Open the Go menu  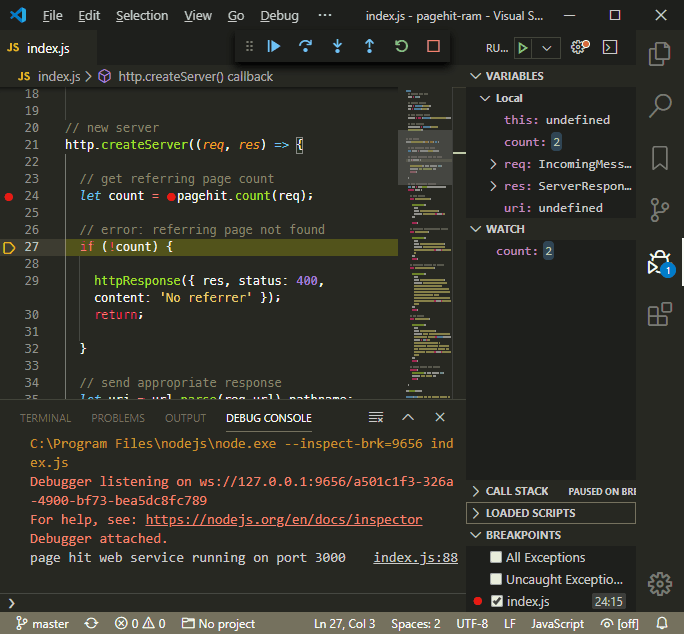(236, 16)
